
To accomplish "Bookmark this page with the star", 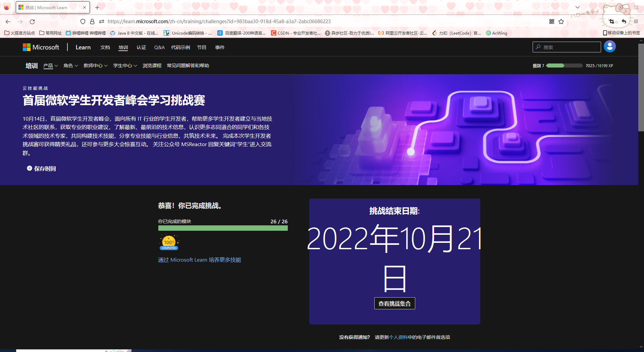I will point(561,21).
